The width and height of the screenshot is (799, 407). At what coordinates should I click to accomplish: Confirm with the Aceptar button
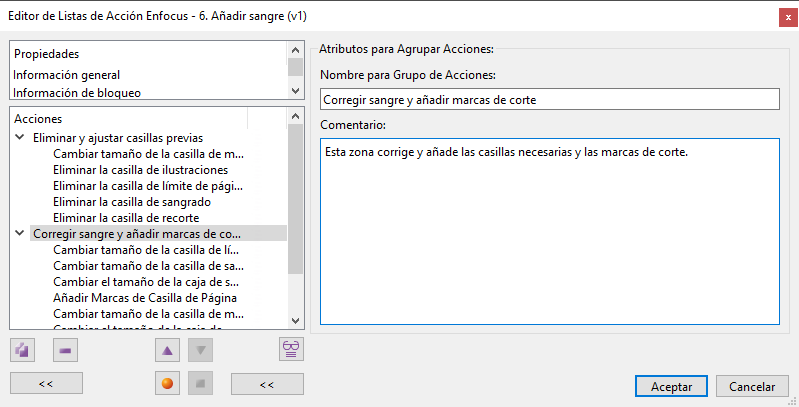coord(671,387)
